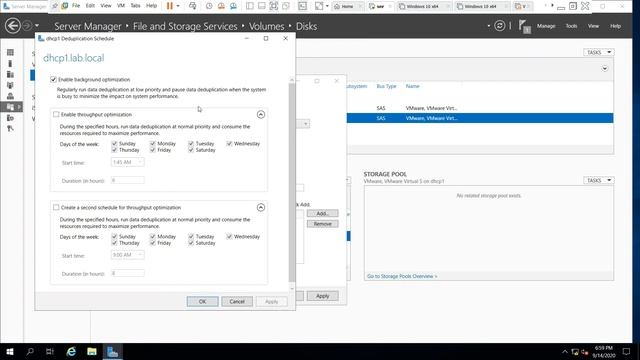Screen dimensions: 640x360
Task: Click Apply in the background settings dialog
Action: coord(322,296)
